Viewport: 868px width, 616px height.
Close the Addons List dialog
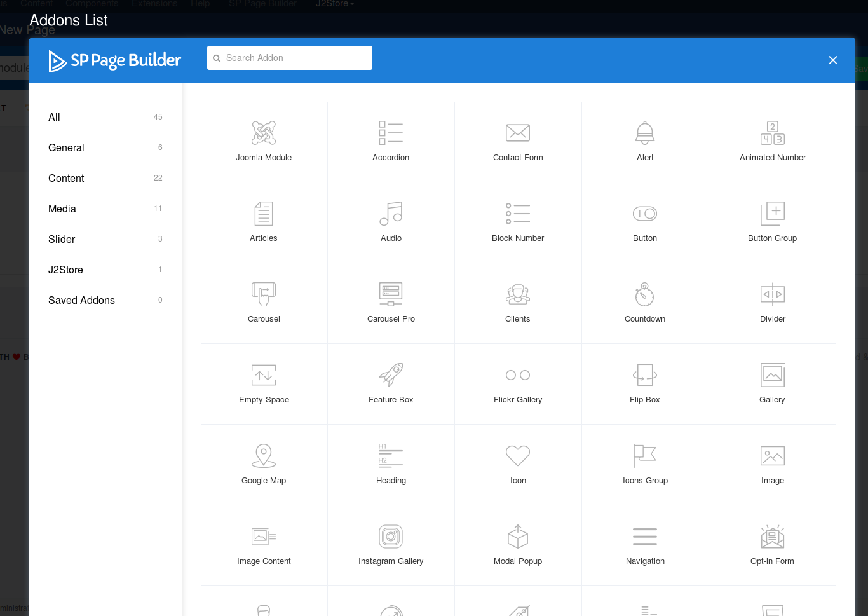(833, 60)
